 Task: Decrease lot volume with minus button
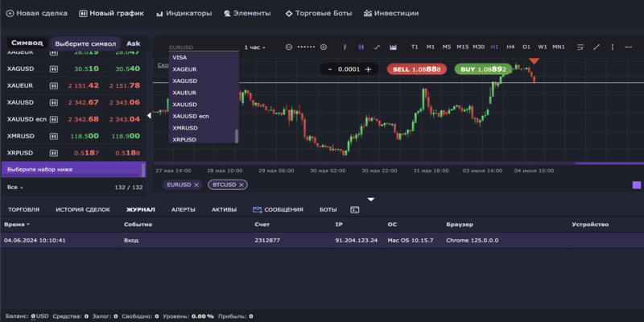point(330,69)
